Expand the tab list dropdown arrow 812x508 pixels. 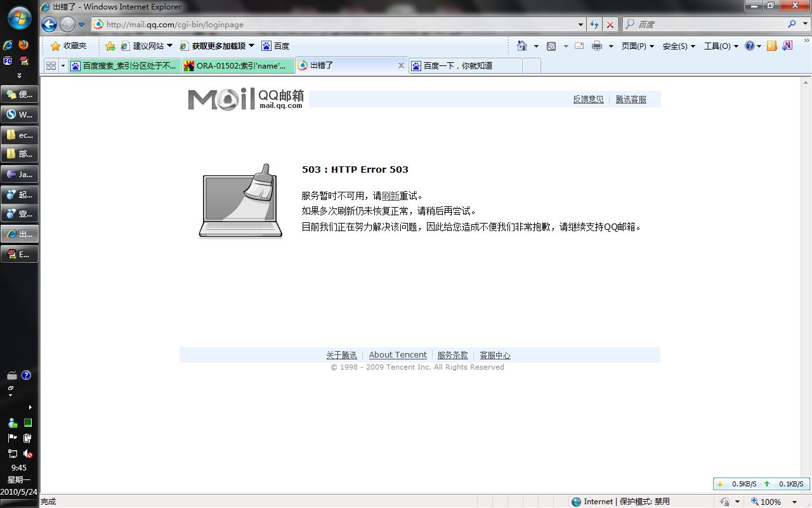click(x=63, y=66)
